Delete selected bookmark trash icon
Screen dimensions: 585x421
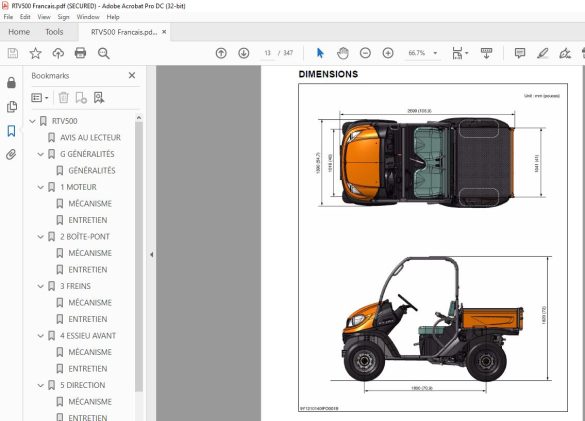pyautogui.click(x=64, y=98)
